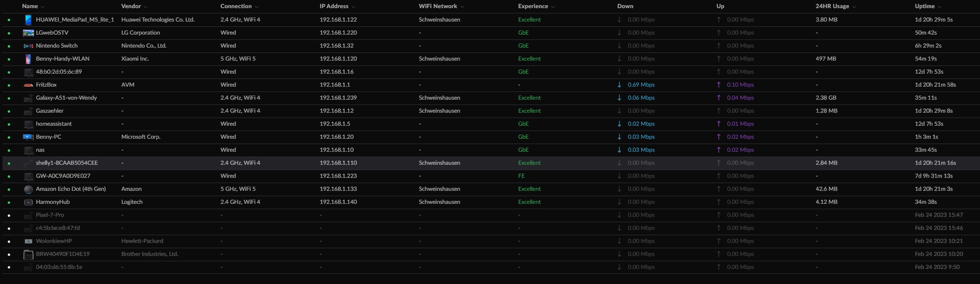980x284 pixels.
Task: Click Benny-Handy-WLAN 5 GHz, WiFi 5 connection
Action: click(x=238, y=59)
